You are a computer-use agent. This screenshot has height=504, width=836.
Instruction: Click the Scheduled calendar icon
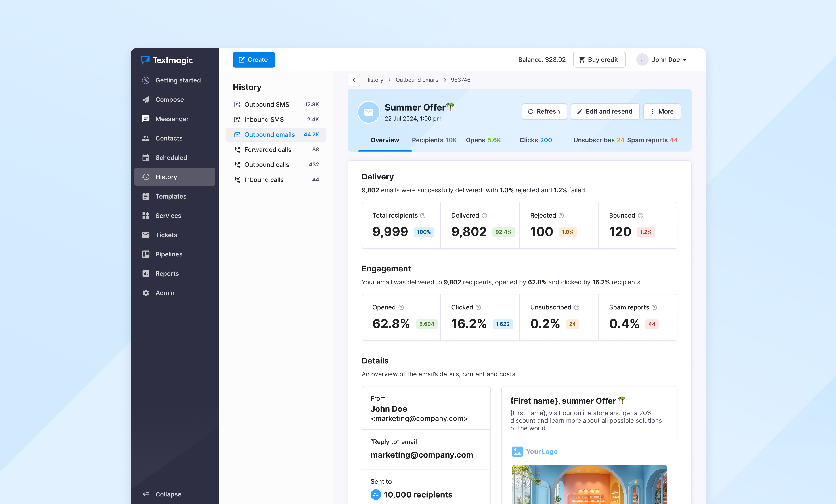pos(146,158)
